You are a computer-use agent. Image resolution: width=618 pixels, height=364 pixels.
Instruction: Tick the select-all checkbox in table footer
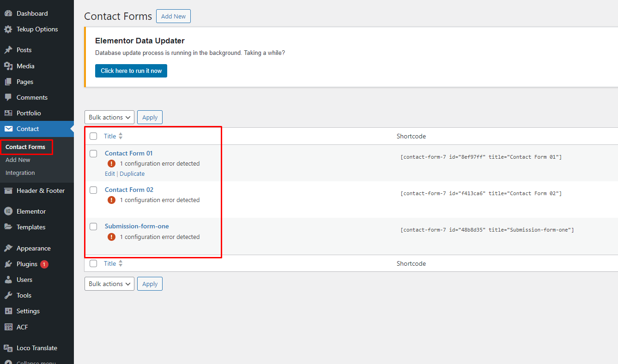93,263
